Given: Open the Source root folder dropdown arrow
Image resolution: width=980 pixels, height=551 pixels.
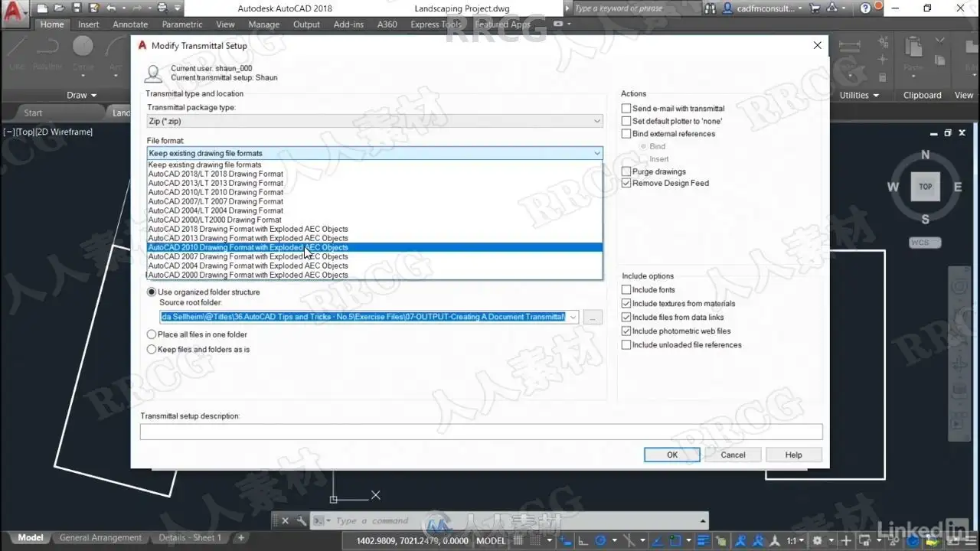Looking at the screenshot, I should (573, 317).
